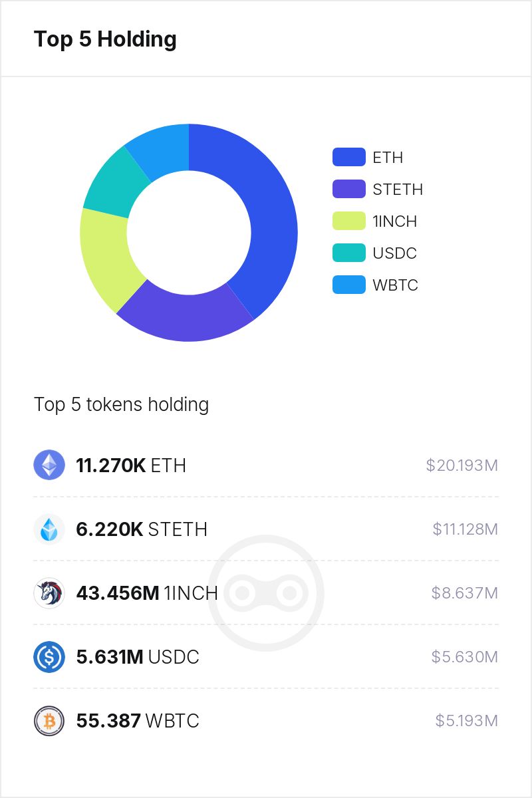The width and height of the screenshot is (532, 798).
Task: Click the $11.128M STETH value
Action: (x=465, y=529)
